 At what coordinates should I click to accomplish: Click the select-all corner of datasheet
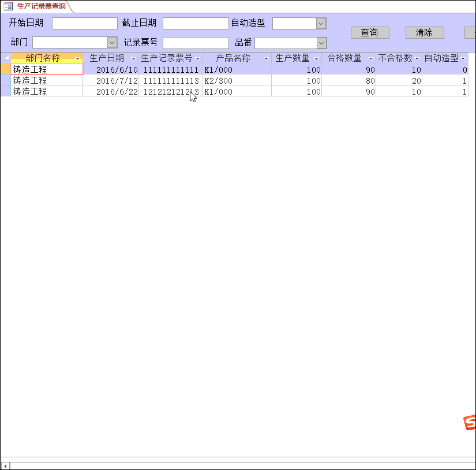coord(6,58)
